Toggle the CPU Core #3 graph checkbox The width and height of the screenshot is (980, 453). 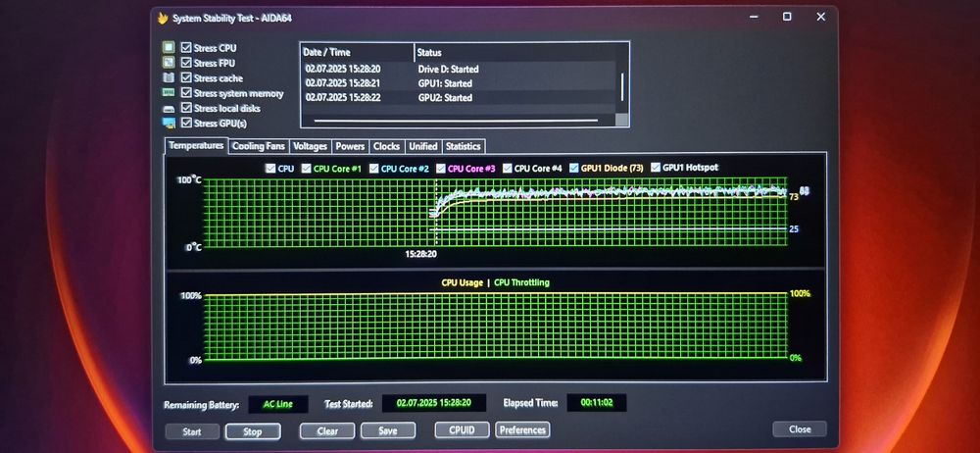tap(441, 169)
